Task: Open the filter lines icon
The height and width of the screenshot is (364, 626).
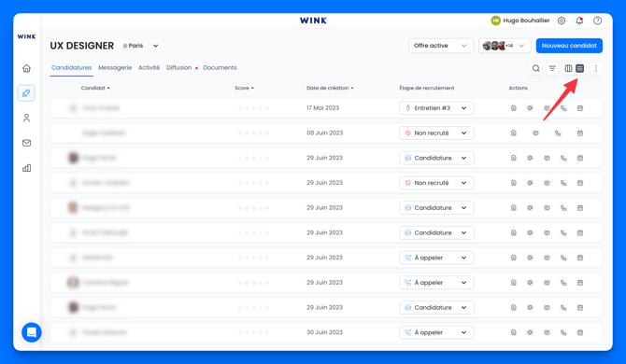Action: [x=552, y=68]
